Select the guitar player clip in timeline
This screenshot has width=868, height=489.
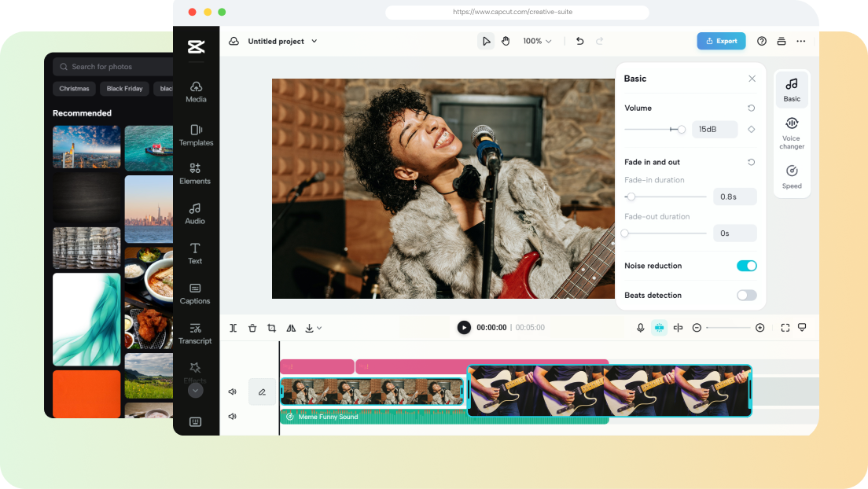609,391
